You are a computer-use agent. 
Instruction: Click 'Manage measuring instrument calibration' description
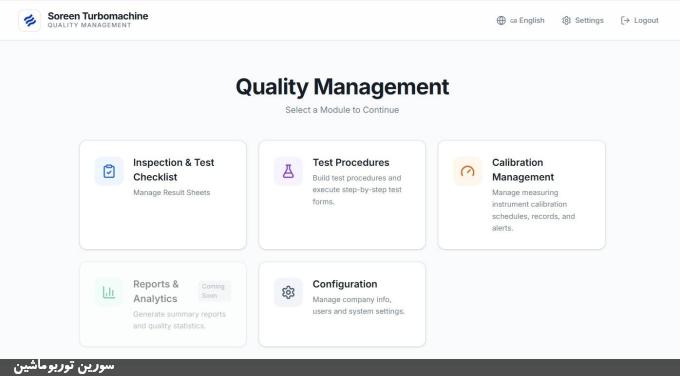(533, 210)
